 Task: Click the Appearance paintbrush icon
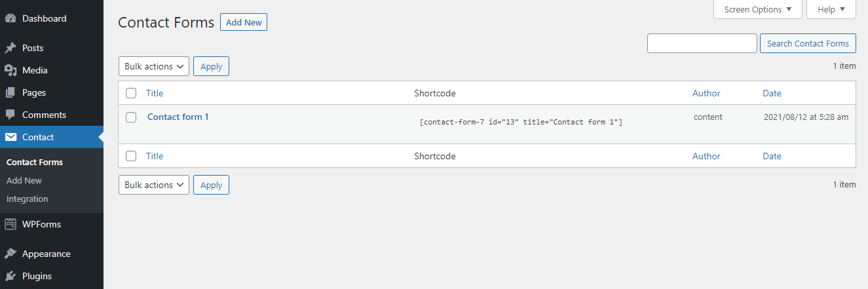pyautogui.click(x=10, y=254)
